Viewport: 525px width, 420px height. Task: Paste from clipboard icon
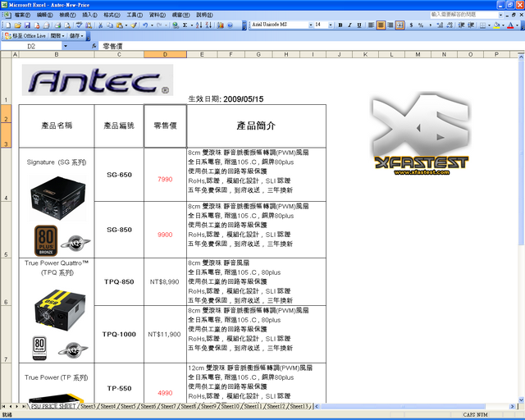pos(120,25)
